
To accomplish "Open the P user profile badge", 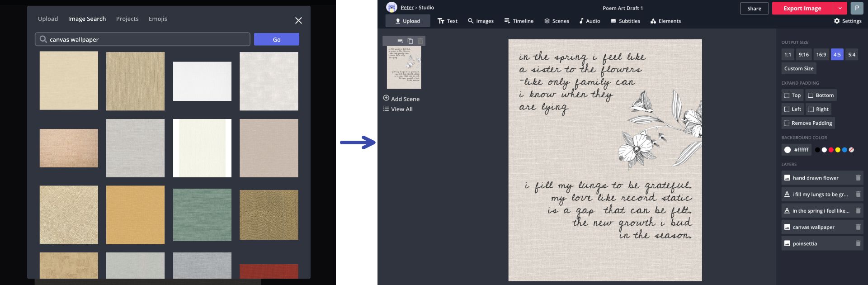I will pos(856,8).
